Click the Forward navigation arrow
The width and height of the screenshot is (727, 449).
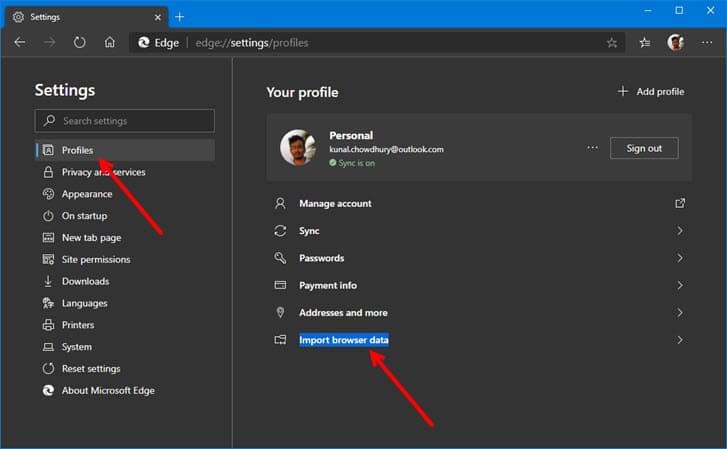(x=50, y=43)
